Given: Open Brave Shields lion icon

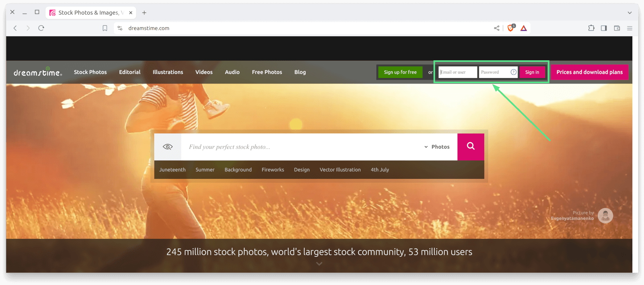Looking at the screenshot, I should (511, 28).
